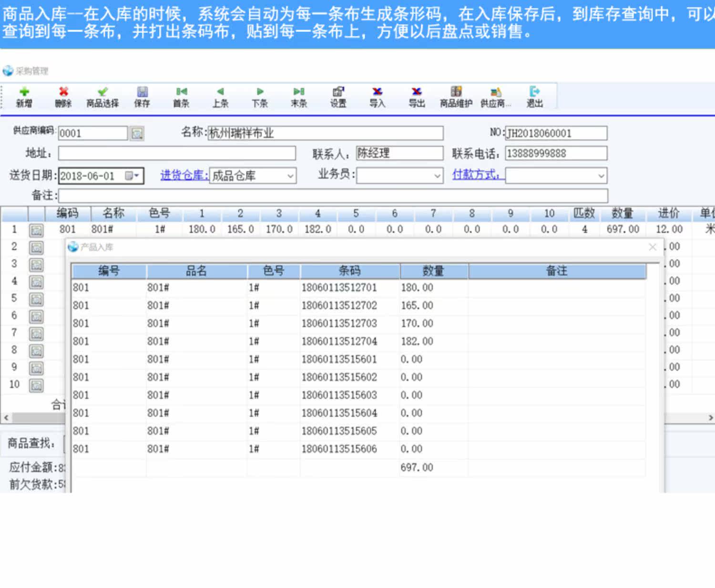
Task: Click the 编码 column header in main grid
Action: tap(67, 213)
